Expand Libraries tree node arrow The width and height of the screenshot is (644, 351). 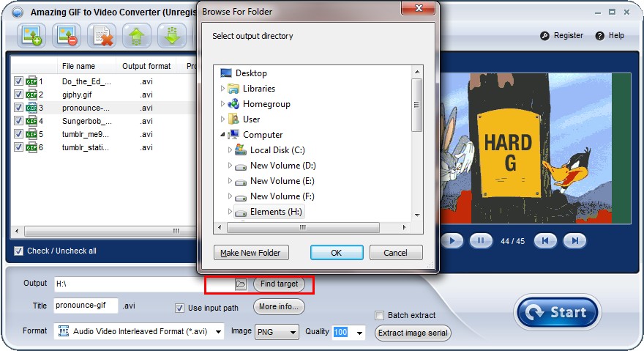222,89
